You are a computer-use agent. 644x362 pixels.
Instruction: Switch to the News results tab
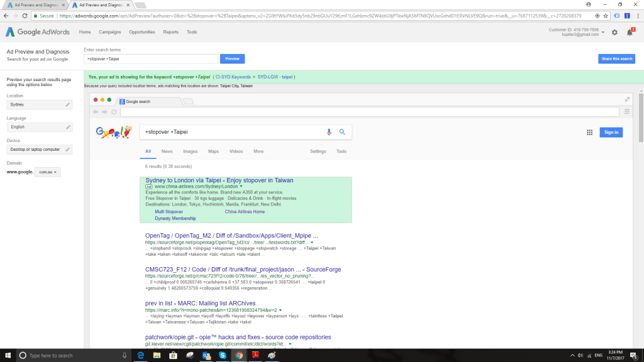coord(167,151)
